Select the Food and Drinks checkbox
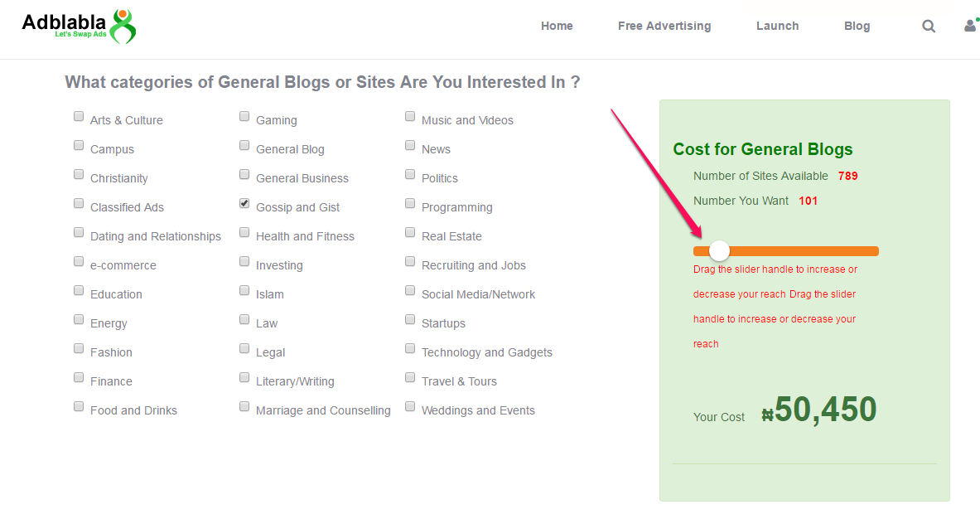The width and height of the screenshot is (980, 514). [x=79, y=406]
